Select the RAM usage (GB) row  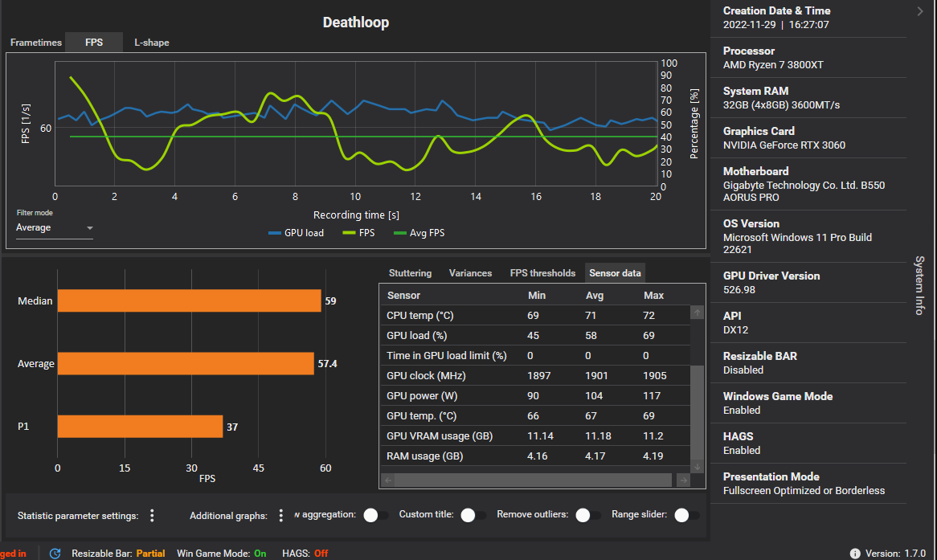click(535, 456)
